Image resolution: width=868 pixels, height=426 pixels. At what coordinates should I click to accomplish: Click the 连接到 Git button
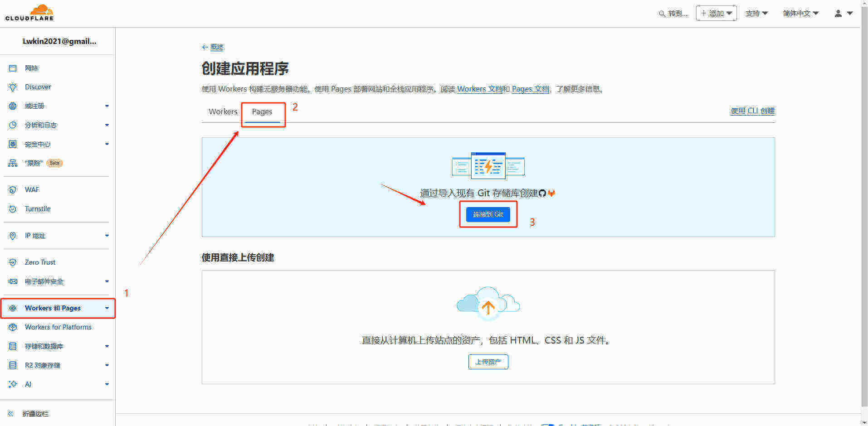[x=488, y=214]
